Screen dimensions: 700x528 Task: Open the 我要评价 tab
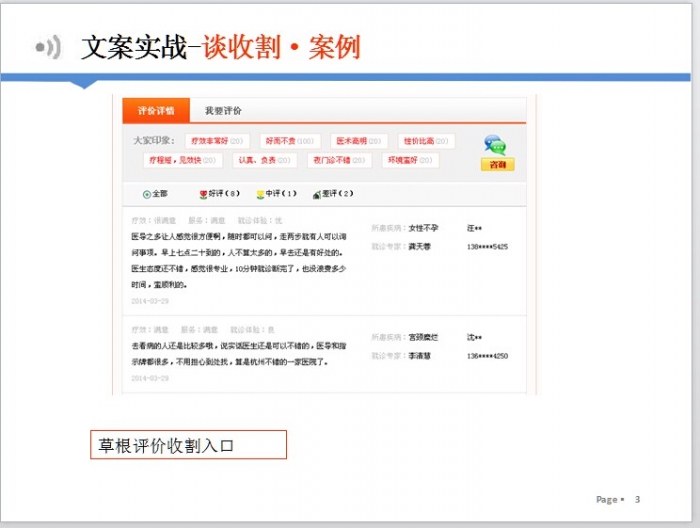[x=223, y=111]
